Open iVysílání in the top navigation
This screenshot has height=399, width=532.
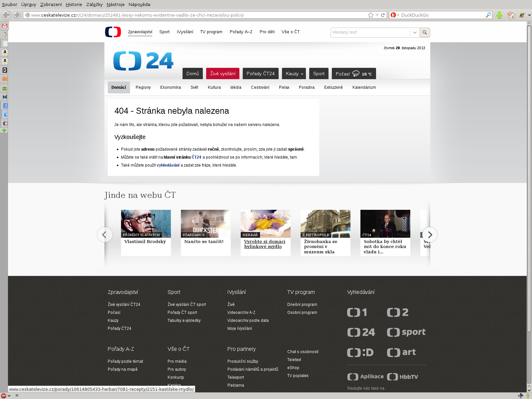185,32
